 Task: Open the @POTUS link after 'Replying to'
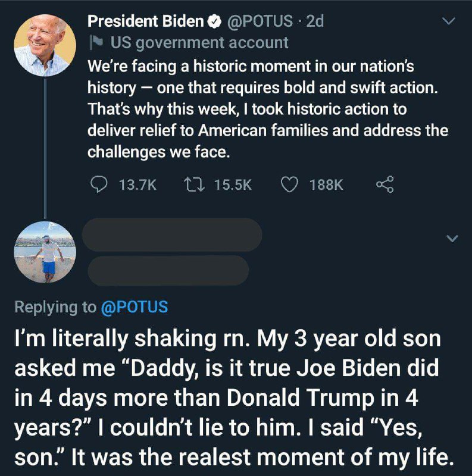[x=135, y=307]
